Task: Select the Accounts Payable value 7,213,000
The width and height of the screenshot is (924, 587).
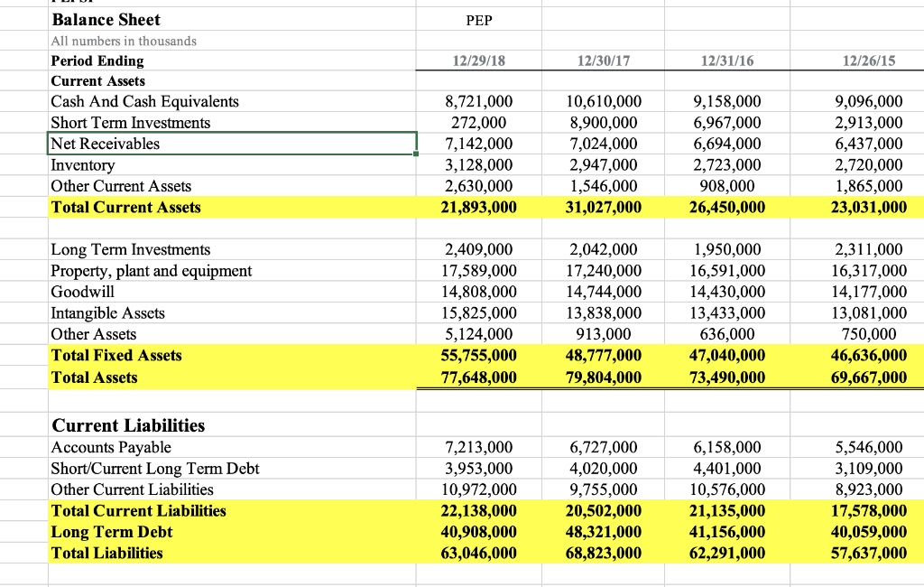Action: pyautogui.click(x=477, y=447)
